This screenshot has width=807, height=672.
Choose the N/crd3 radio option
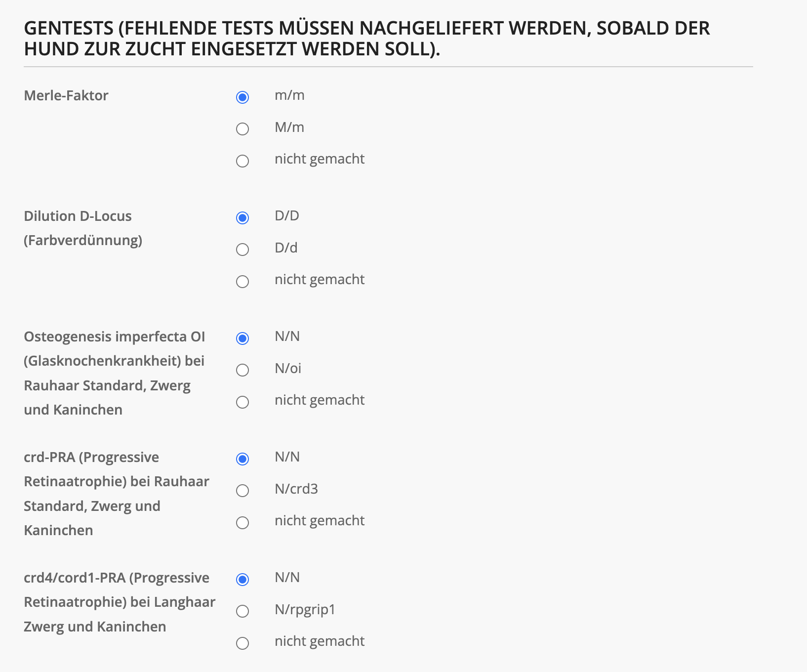242,491
